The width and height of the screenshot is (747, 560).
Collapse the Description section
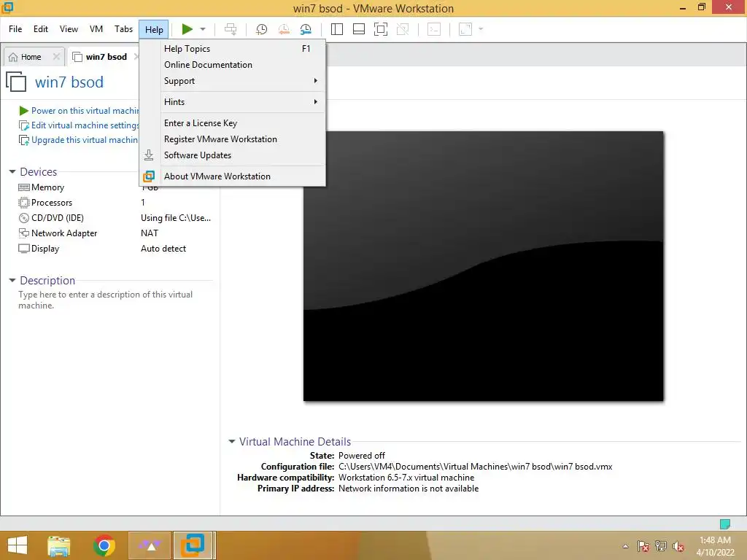tap(12, 281)
